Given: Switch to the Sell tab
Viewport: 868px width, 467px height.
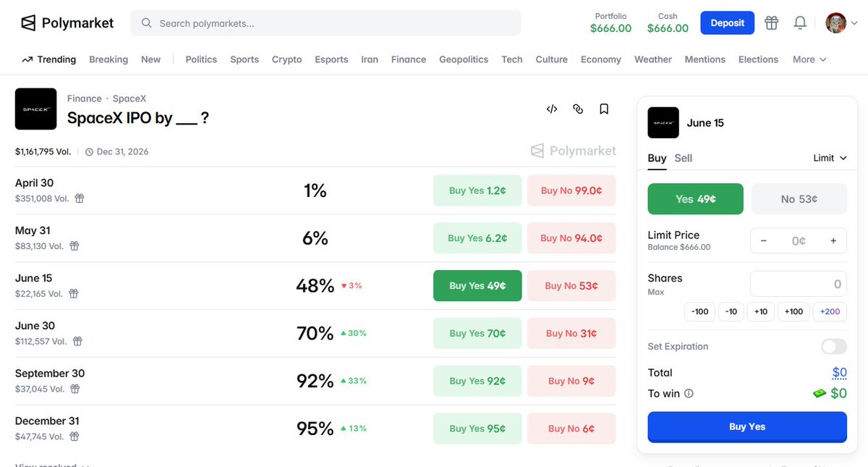Looking at the screenshot, I should [684, 158].
